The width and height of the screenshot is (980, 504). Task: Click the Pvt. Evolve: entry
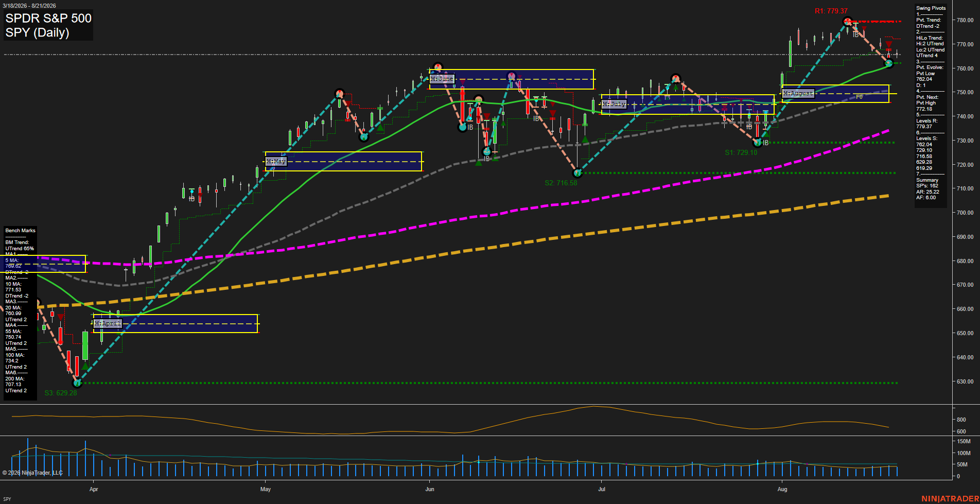(x=930, y=67)
